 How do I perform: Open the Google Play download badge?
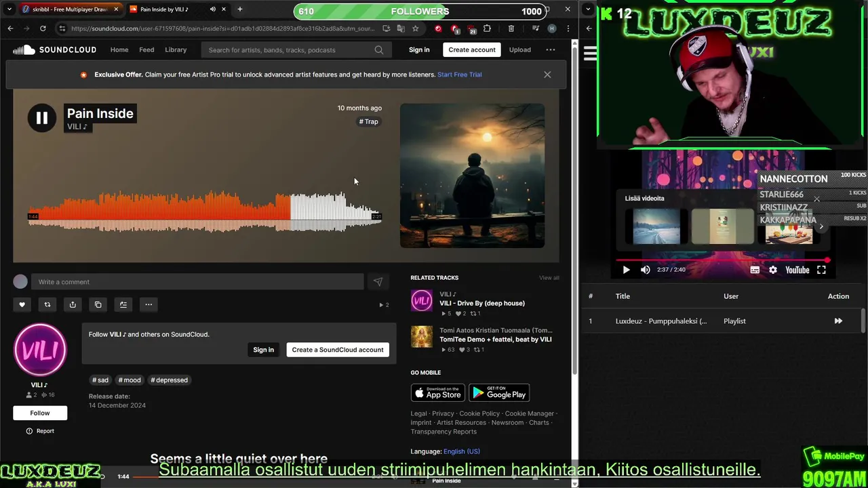[499, 393]
